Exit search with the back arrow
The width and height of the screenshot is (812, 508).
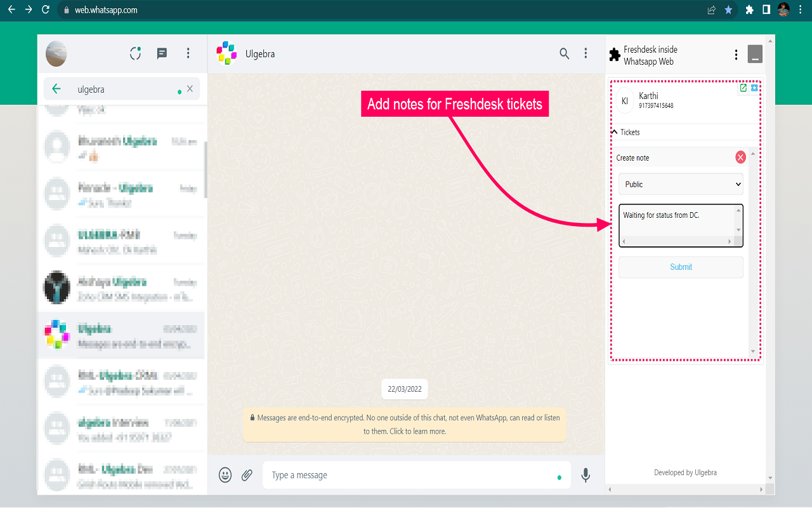click(x=56, y=89)
